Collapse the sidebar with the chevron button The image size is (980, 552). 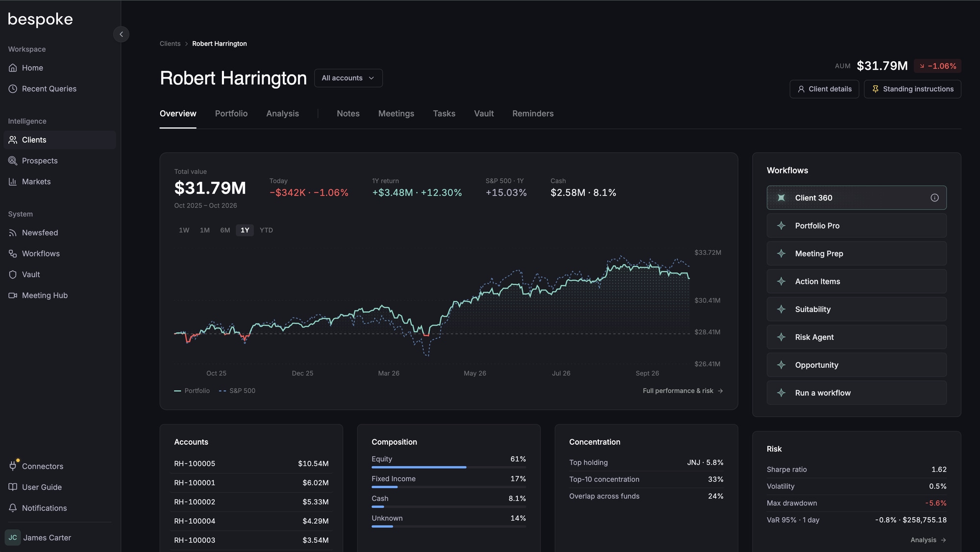pos(121,34)
